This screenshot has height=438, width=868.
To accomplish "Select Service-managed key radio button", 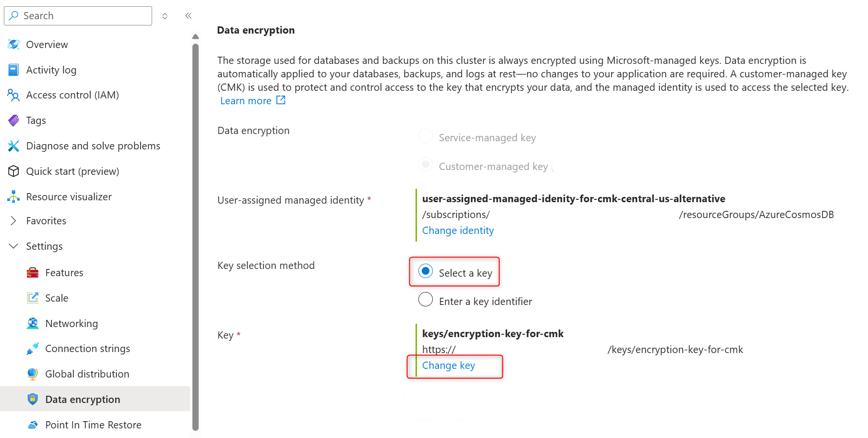I will [426, 136].
